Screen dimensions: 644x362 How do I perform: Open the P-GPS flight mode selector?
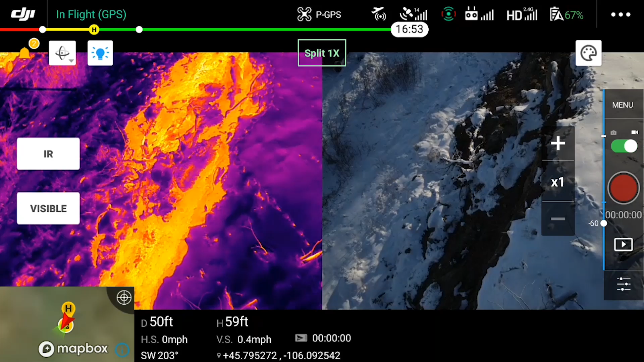(319, 15)
